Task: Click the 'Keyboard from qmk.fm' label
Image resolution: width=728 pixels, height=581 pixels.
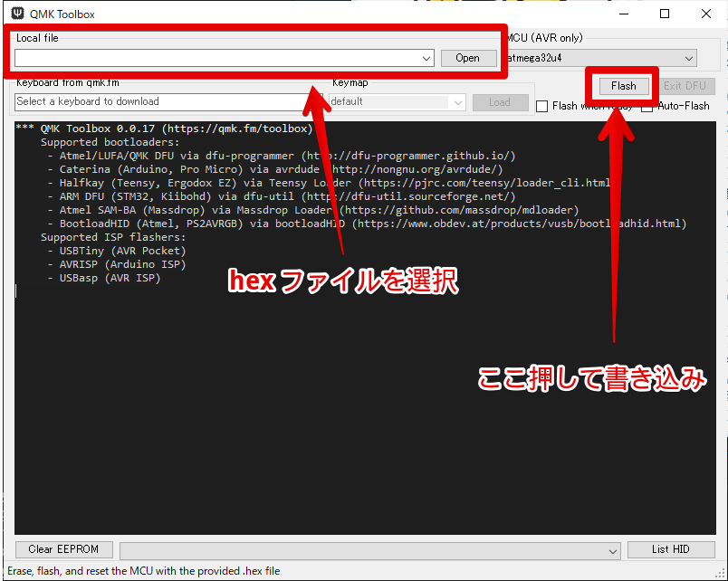Action: coord(68,82)
